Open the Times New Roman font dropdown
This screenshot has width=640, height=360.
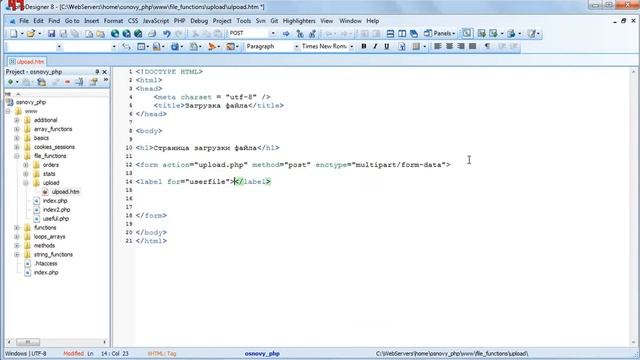tap(351, 47)
